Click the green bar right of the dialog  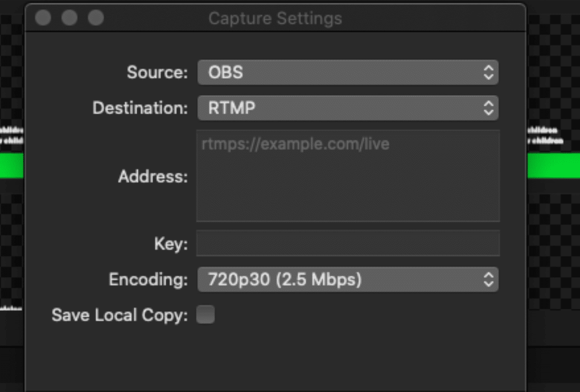(x=554, y=166)
